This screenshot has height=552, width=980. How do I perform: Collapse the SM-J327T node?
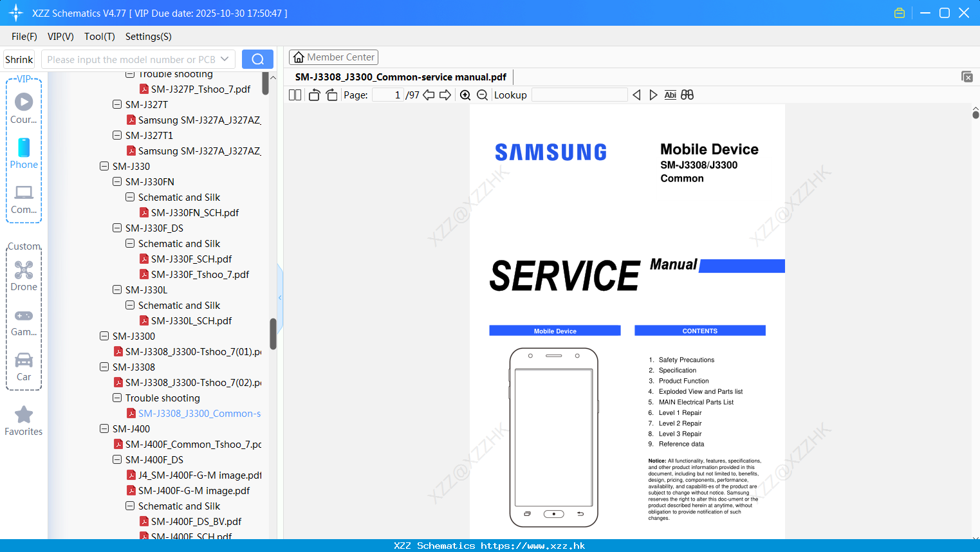(x=117, y=104)
